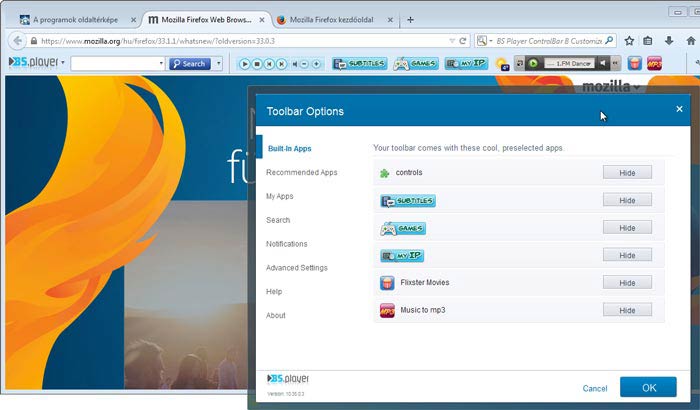
Task: Open the My Apps section
Action: [x=279, y=196]
